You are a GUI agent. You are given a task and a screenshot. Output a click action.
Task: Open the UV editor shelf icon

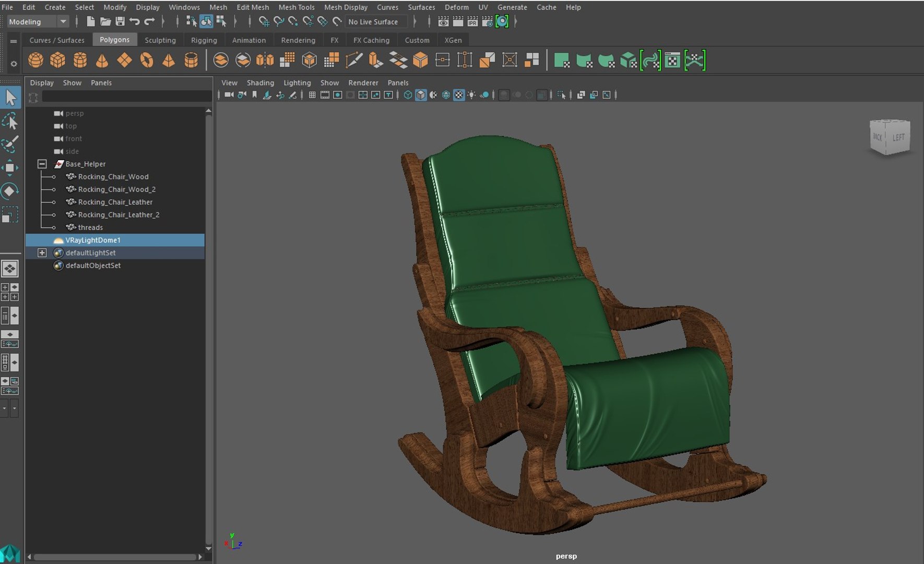(673, 61)
